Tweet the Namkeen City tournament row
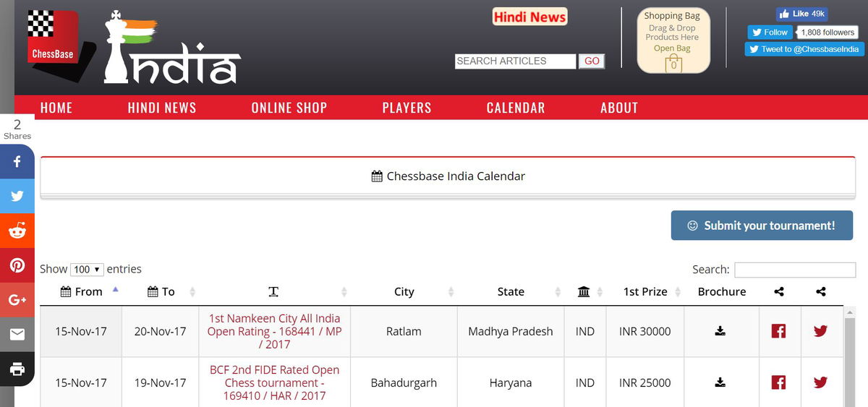The width and height of the screenshot is (868, 407). point(820,331)
